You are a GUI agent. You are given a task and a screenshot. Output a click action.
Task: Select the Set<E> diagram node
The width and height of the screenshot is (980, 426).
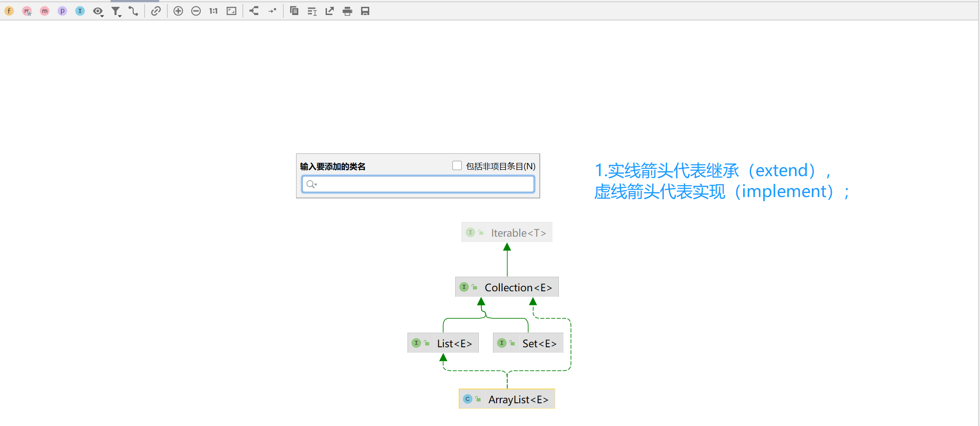coord(528,343)
